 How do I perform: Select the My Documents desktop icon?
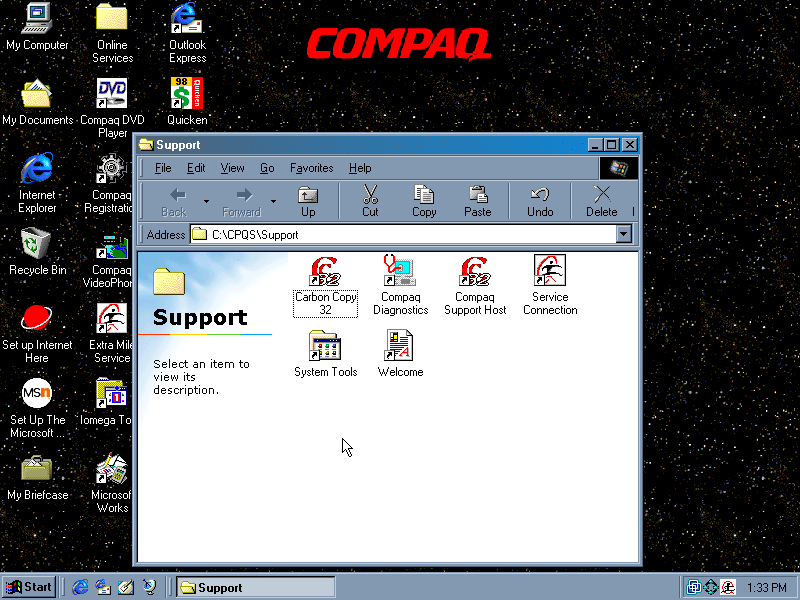[37, 102]
